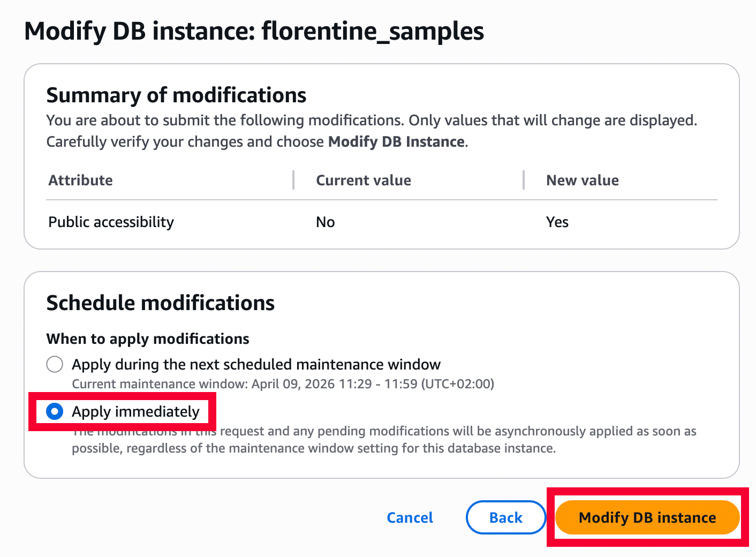Go back with the Back button
This screenshot has width=756, height=557.
505,517
